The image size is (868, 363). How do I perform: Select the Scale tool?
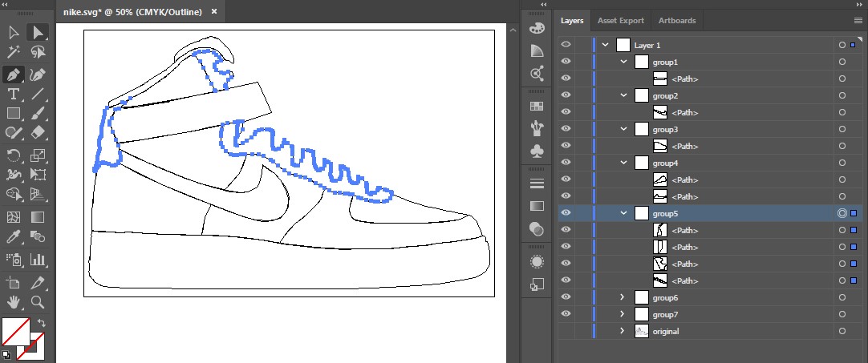click(38, 155)
